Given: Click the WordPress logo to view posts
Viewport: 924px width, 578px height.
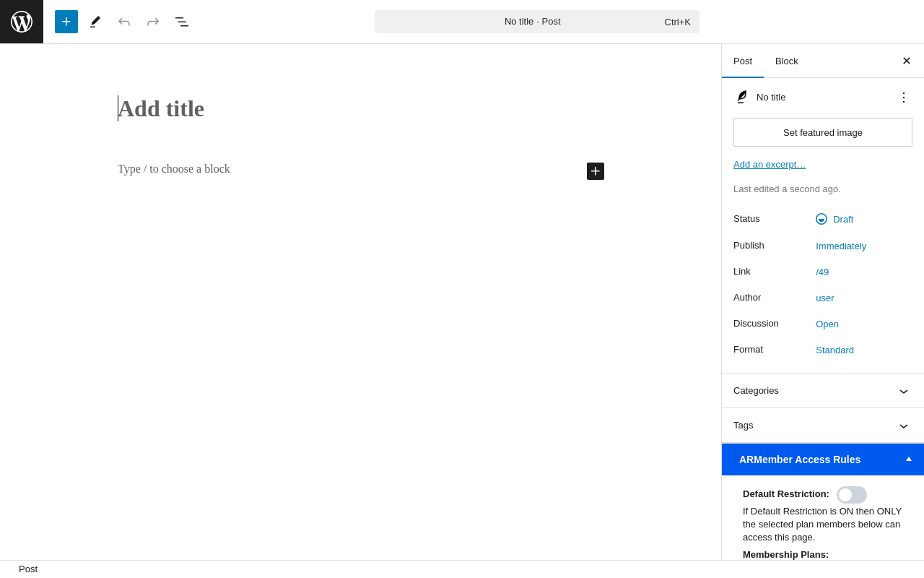Looking at the screenshot, I should pyautogui.click(x=22, y=22).
